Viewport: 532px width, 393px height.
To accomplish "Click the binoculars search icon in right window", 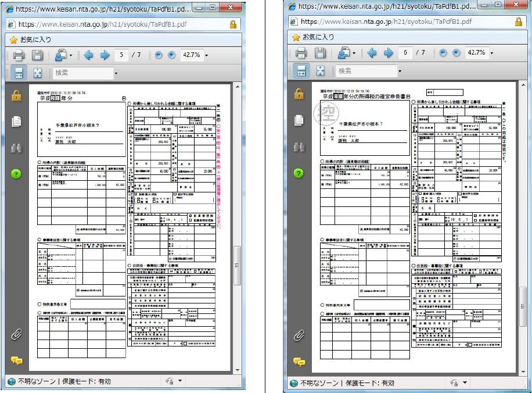I will pos(299,147).
